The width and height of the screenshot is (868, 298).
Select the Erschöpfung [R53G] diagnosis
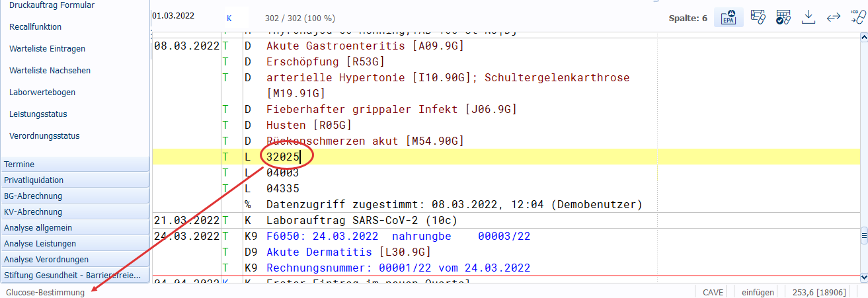pyautogui.click(x=325, y=62)
